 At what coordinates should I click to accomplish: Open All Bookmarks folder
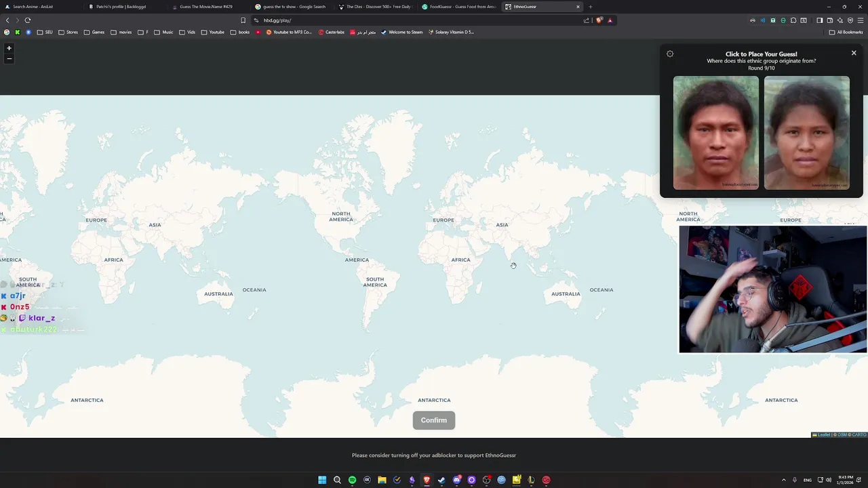(846, 32)
